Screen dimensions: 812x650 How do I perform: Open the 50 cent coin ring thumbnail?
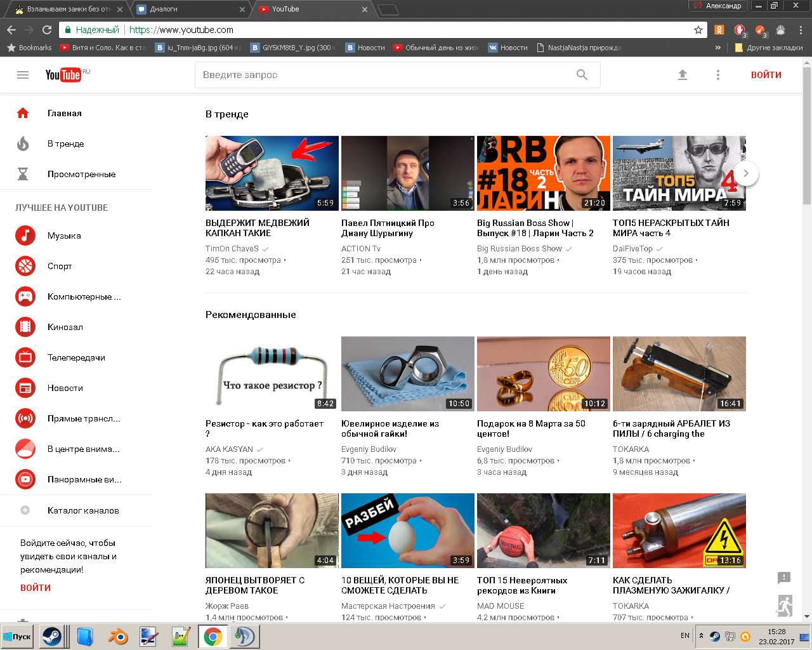tap(544, 374)
